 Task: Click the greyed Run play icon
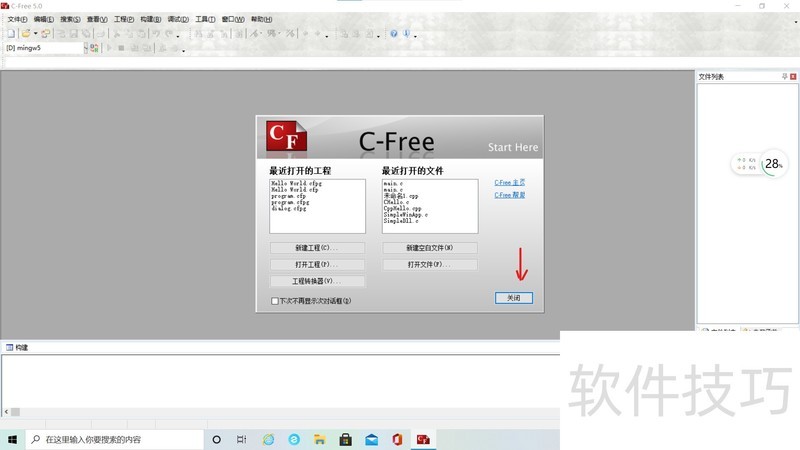(x=109, y=48)
